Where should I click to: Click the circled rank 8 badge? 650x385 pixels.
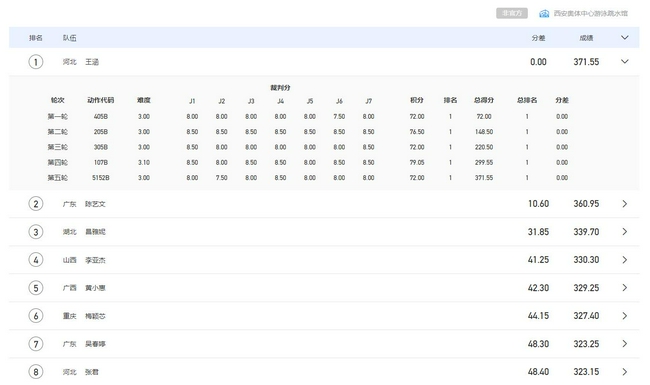pos(36,372)
